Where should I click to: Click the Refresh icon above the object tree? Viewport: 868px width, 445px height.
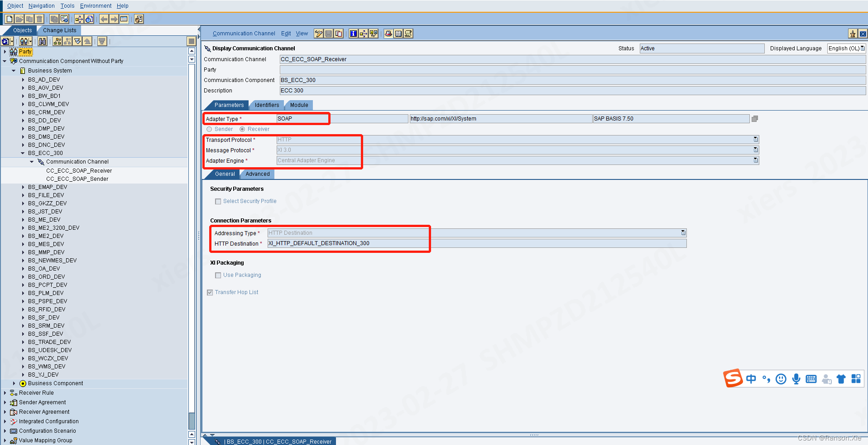click(6, 41)
